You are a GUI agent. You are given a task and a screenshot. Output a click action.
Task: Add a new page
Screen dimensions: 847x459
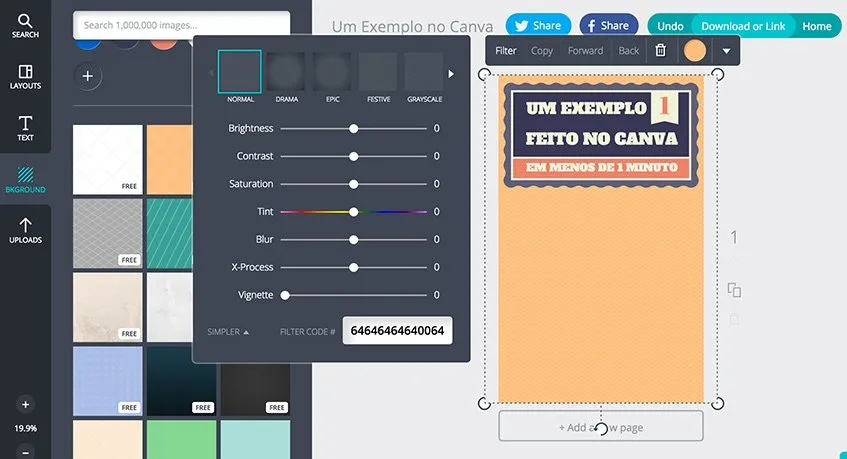(x=601, y=427)
